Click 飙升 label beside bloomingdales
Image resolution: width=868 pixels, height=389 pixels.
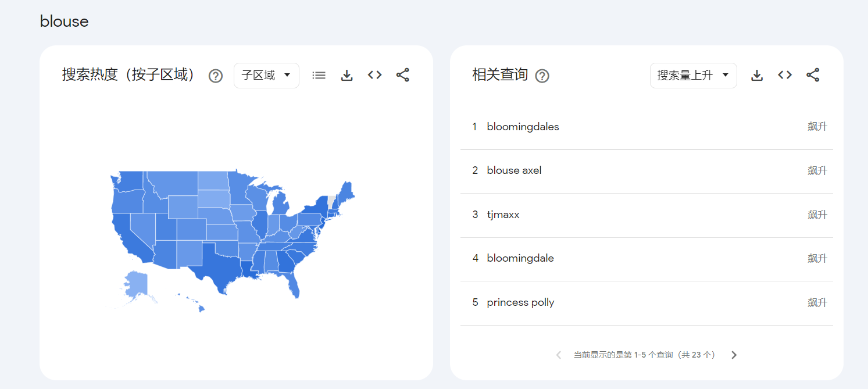pyautogui.click(x=817, y=127)
